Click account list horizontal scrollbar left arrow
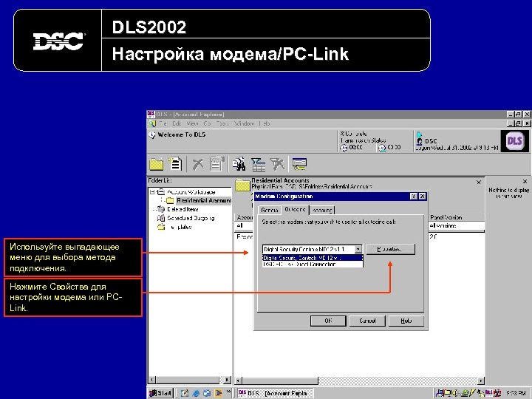This screenshot has width=532, height=399. [239, 381]
